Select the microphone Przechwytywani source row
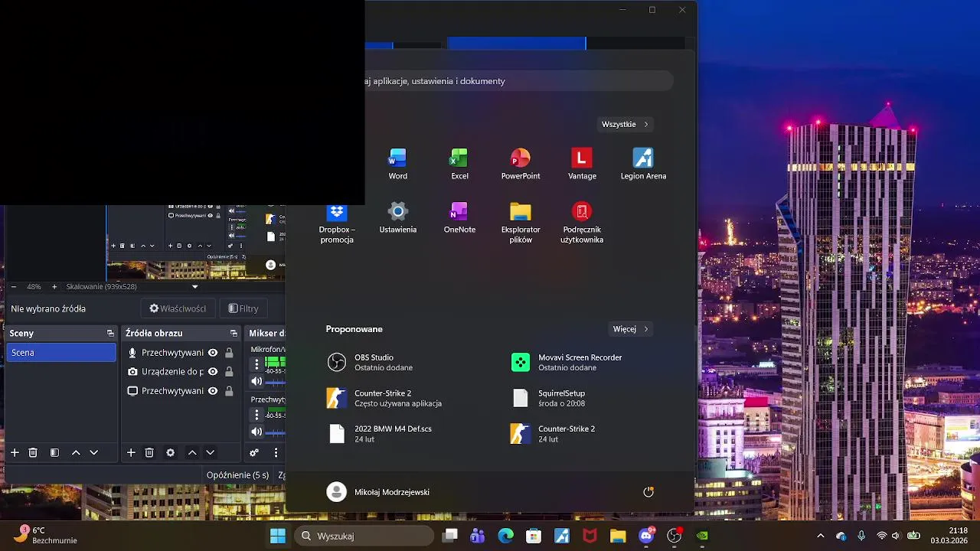Screen dimensions: 980x551 (x=180, y=353)
